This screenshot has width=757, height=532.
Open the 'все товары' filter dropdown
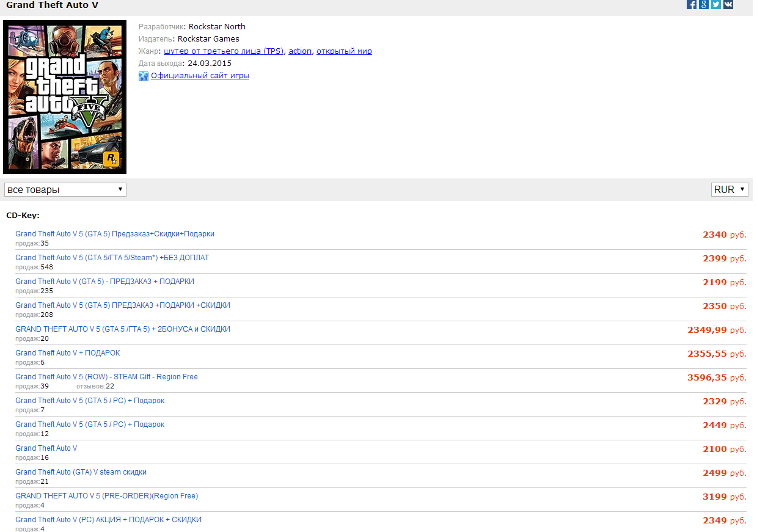coord(65,189)
